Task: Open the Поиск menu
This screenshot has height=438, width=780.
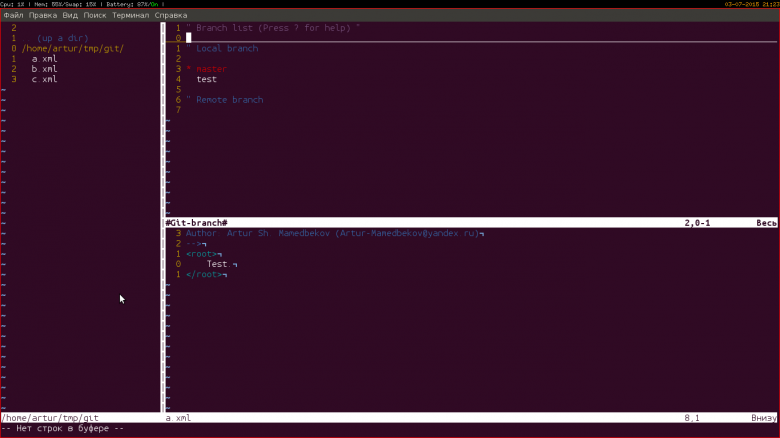Action: [95, 15]
